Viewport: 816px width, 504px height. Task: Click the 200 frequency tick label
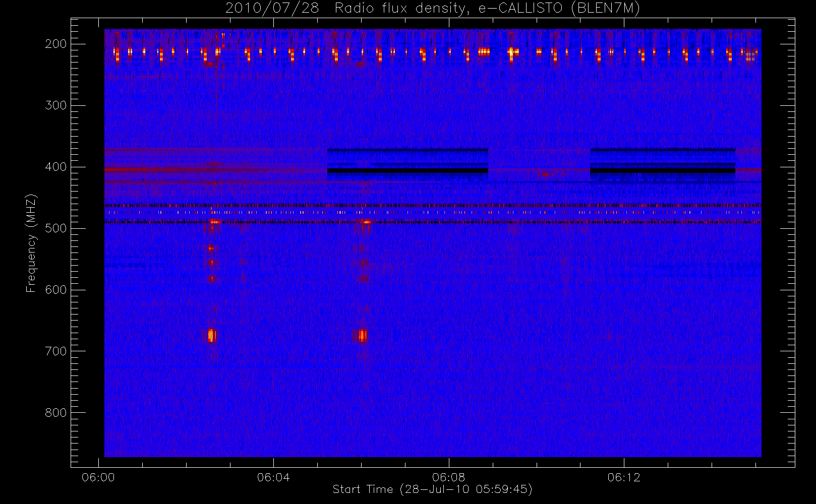click(56, 44)
